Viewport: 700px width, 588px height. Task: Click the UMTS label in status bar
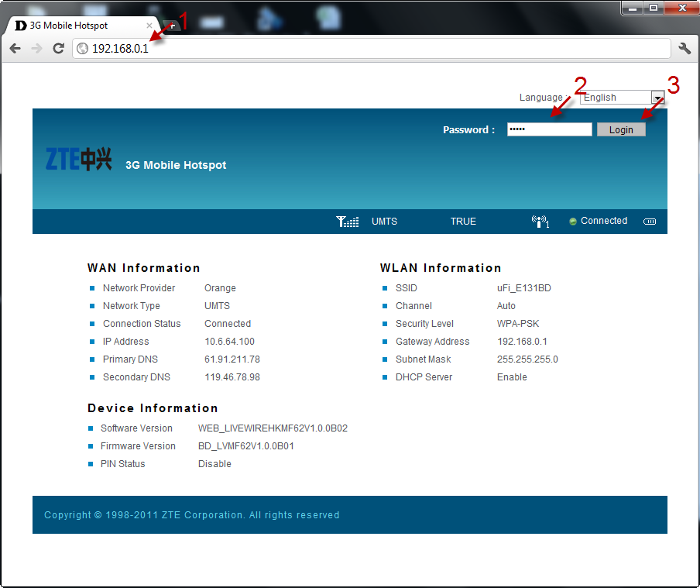pos(384,221)
